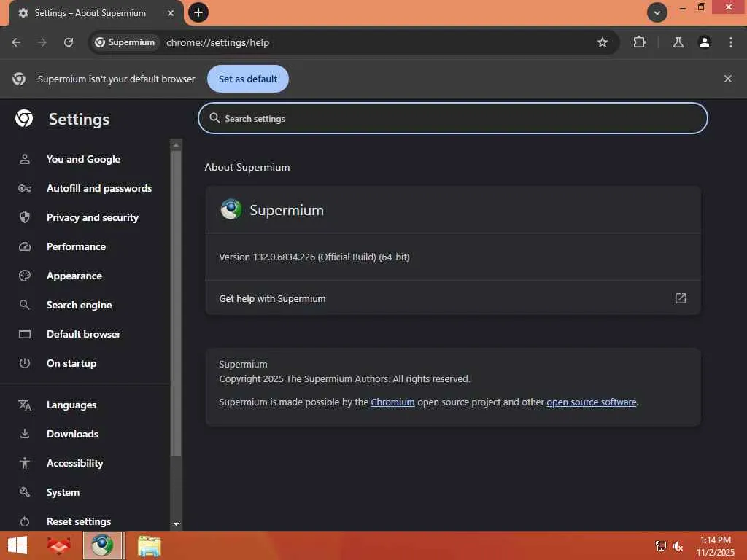
Task: Dismiss the default browser infobar
Action: 727,79
